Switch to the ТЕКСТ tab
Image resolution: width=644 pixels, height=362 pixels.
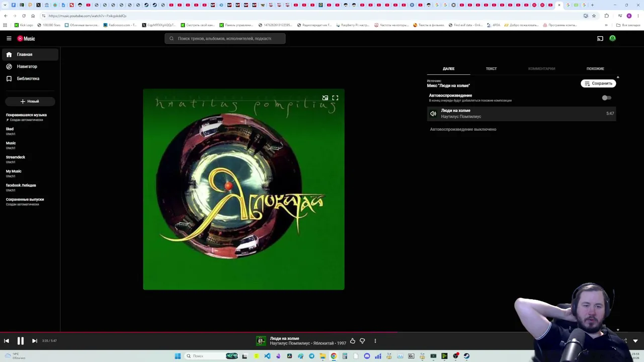[491, 68]
